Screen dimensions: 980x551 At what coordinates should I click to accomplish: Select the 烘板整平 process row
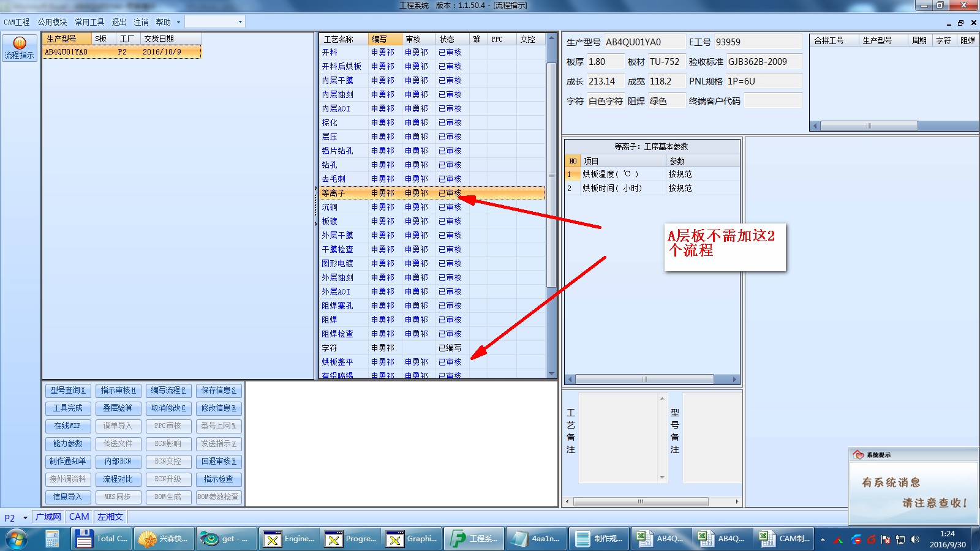click(x=432, y=362)
